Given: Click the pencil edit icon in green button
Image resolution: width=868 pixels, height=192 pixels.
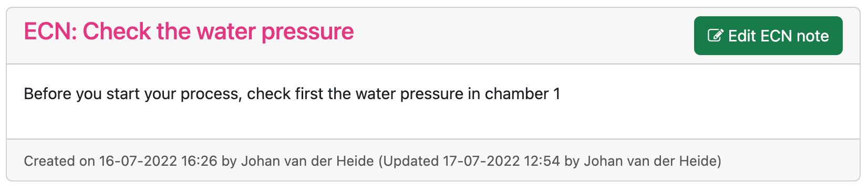Looking at the screenshot, I should point(715,36).
